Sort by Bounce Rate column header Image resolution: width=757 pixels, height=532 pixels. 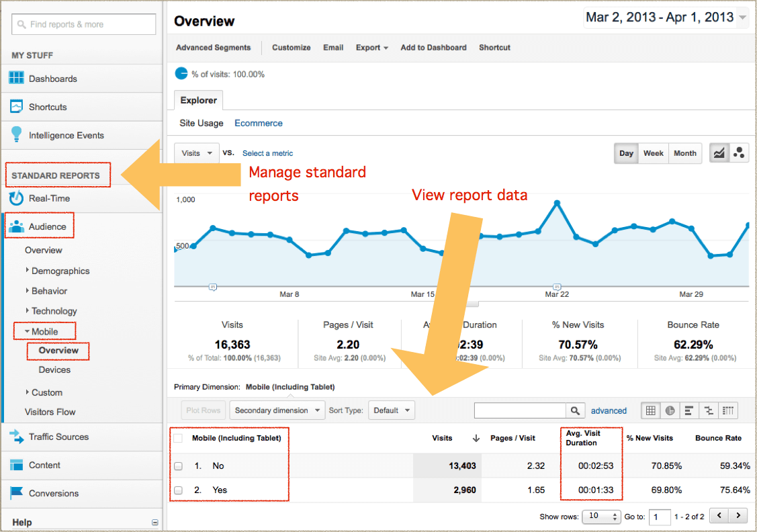(719, 438)
